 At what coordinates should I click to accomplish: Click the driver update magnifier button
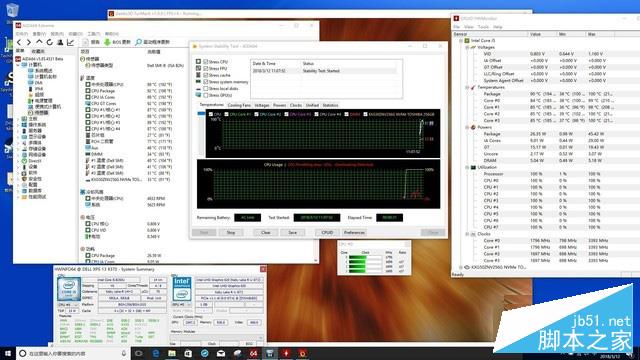point(153,42)
